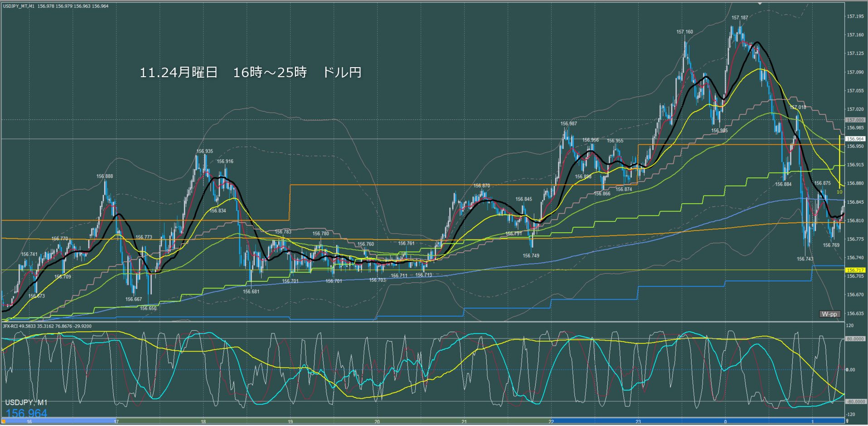Select the current price tag 156.964 on axis

click(855, 139)
